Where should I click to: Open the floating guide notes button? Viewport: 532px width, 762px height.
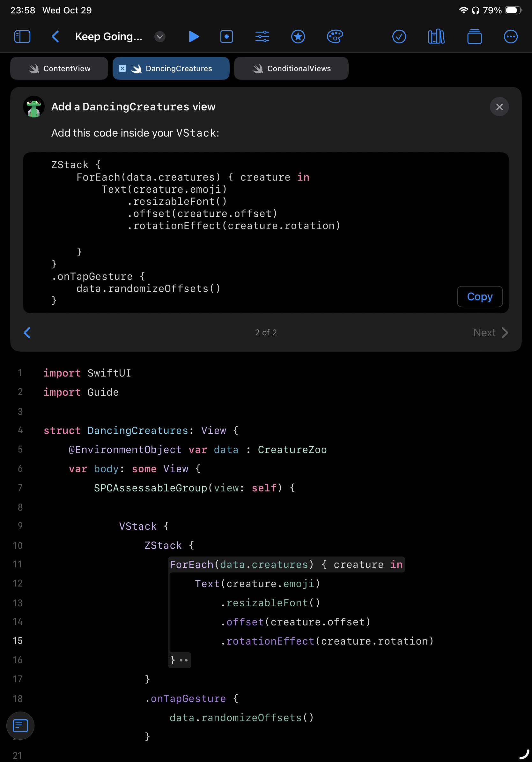(x=20, y=726)
